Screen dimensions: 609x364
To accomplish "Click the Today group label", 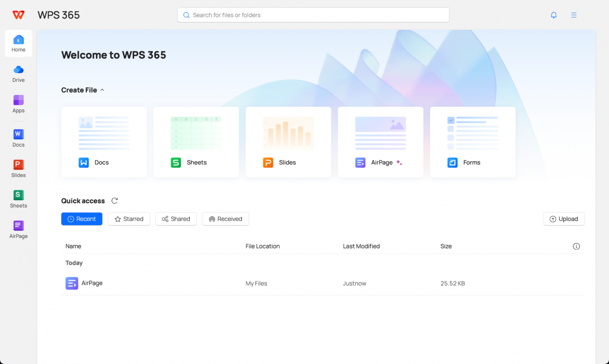I will [x=74, y=263].
